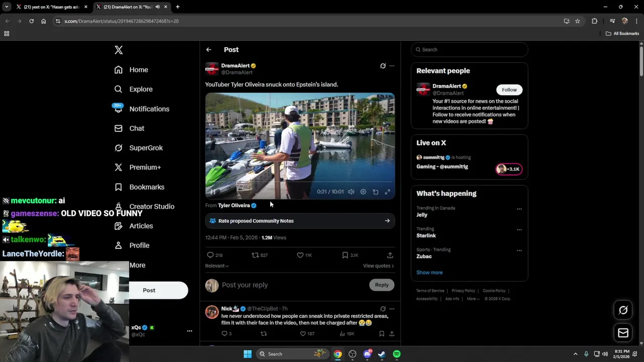Open Windows Start menu
644x362 pixels.
tap(248, 354)
